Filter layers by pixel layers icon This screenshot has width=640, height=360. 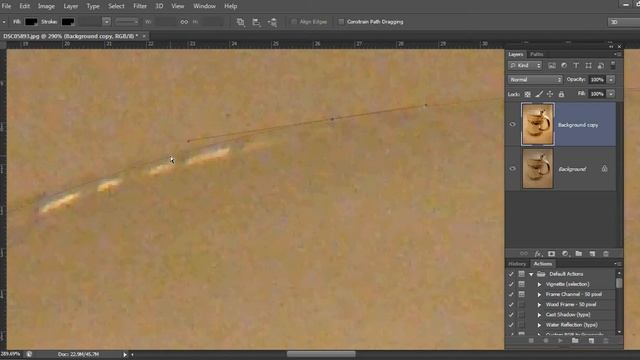(x=552, y=66)
